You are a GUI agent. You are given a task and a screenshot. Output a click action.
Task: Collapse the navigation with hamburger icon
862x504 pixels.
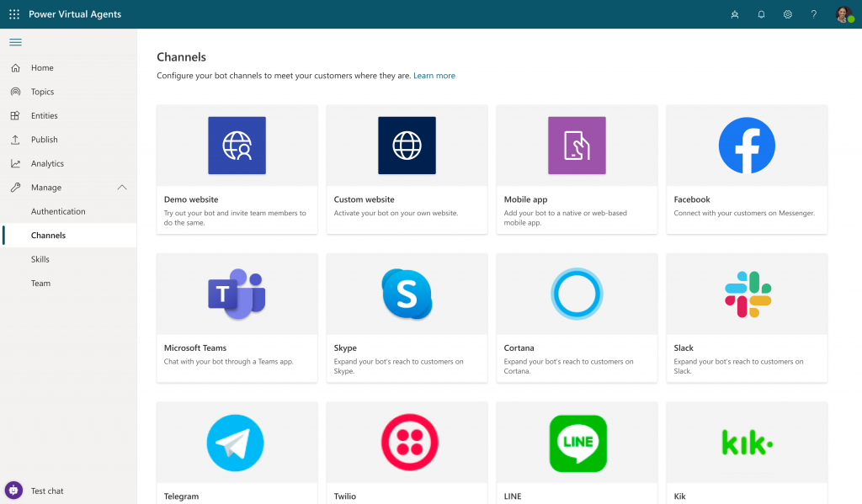click(15, 42)
